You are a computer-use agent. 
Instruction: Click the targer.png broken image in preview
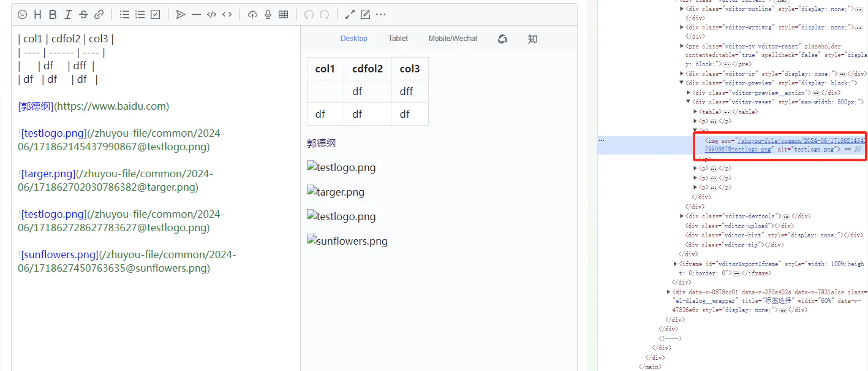pyautogui.click(x=336, y=192)
